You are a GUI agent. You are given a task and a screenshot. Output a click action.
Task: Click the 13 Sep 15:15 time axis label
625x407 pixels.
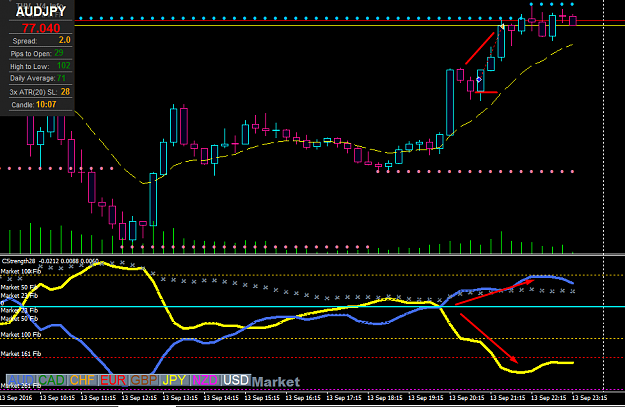click(262, 398)
